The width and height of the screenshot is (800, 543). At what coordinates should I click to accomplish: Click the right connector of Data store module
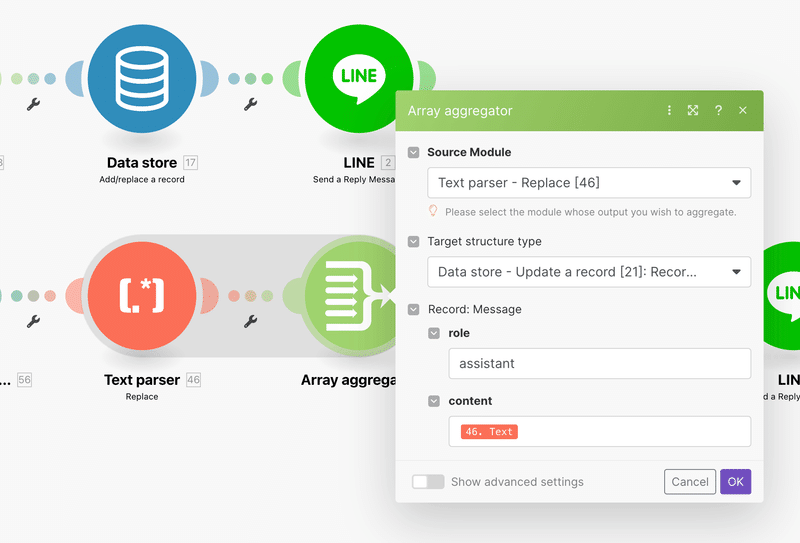pos(209,79)
